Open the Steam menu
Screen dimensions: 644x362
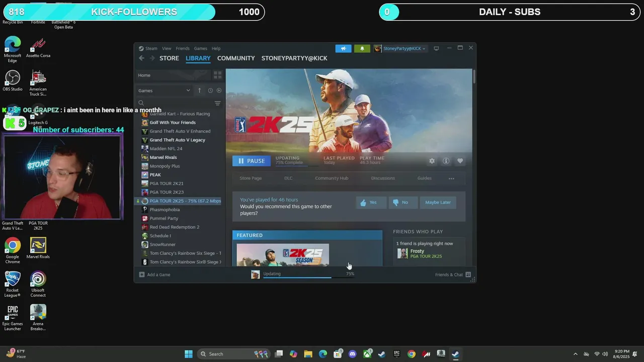coord(151,48)
